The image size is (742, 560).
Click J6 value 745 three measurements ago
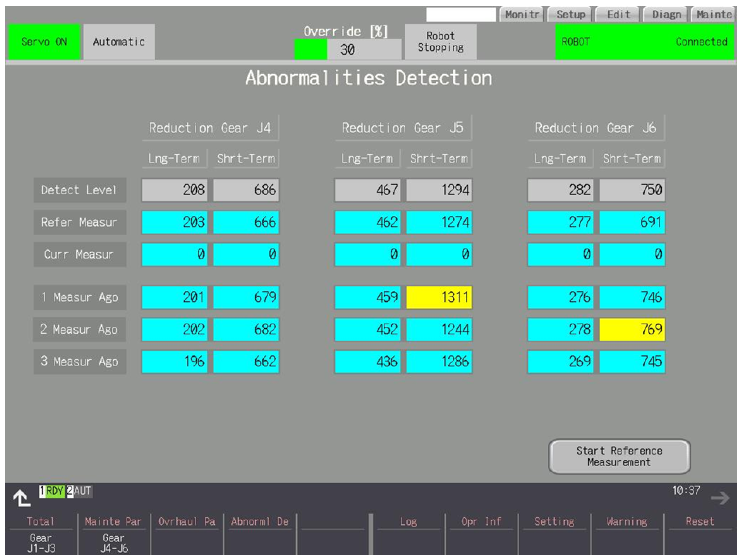(632, 361)
